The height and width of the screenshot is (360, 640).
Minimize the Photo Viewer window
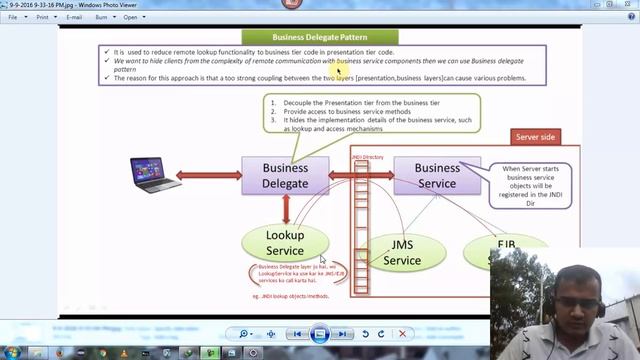coord(597,4)
